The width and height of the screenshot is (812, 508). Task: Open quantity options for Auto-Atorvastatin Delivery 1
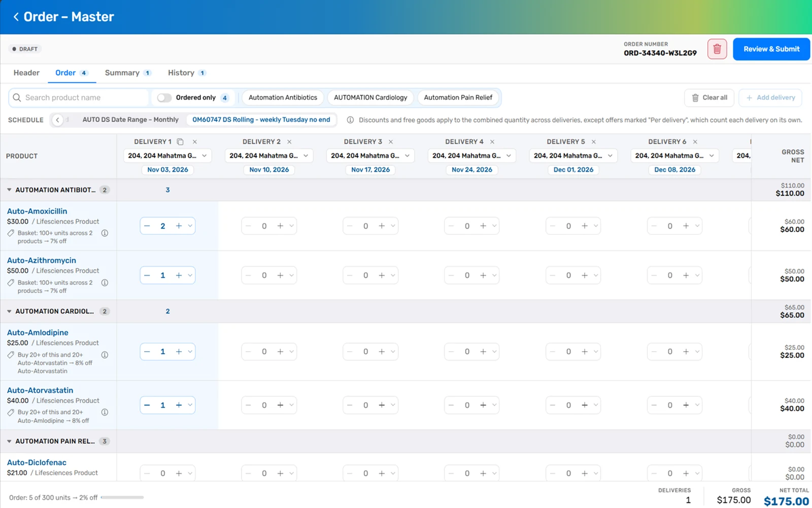coord(190,405)
